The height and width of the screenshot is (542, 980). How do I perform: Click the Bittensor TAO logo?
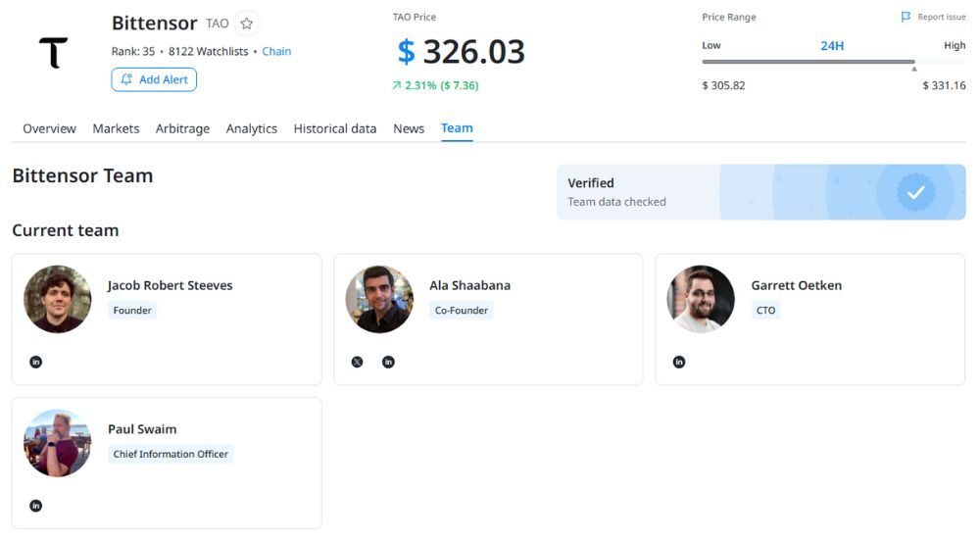tap(53, 53)
